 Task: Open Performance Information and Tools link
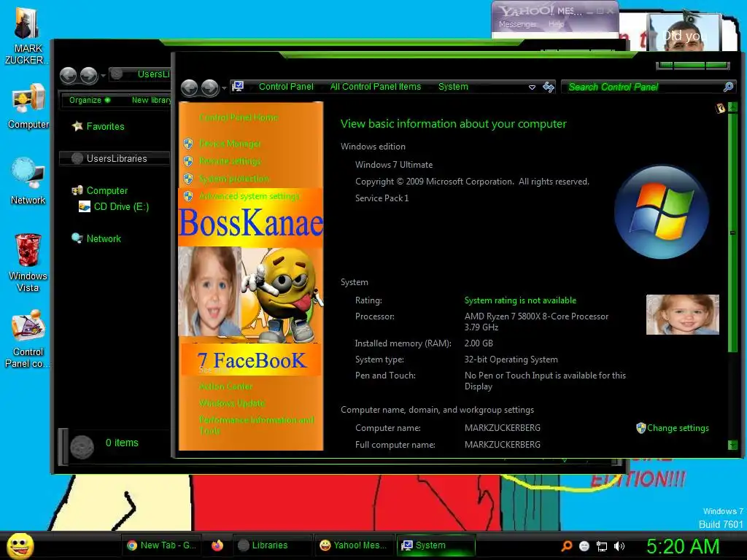pos(256,425)
